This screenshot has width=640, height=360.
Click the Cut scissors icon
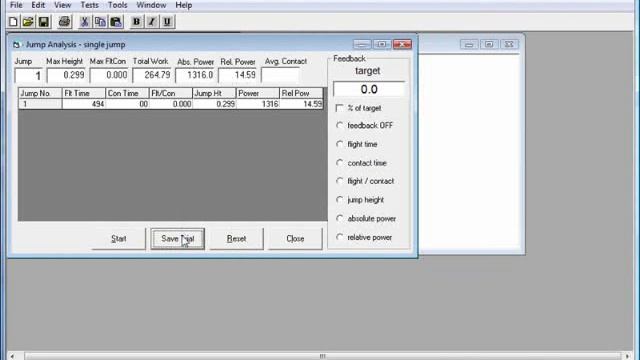84,22
